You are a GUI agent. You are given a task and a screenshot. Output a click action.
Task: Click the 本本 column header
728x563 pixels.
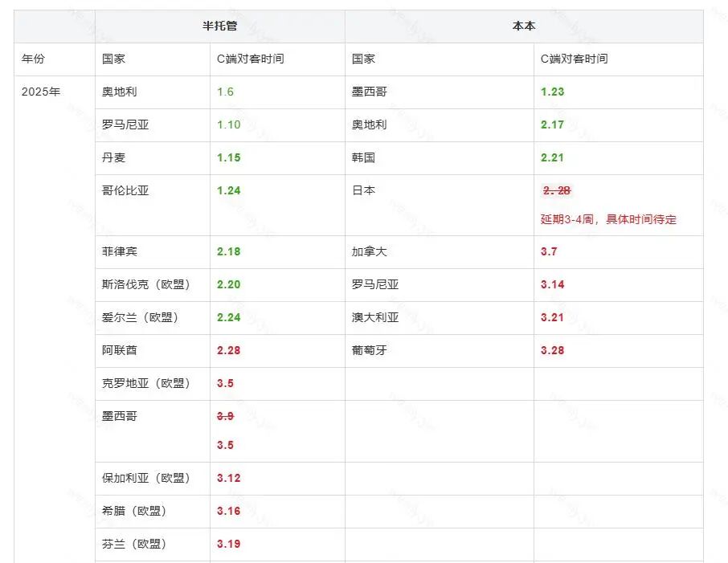click(524, 26)
